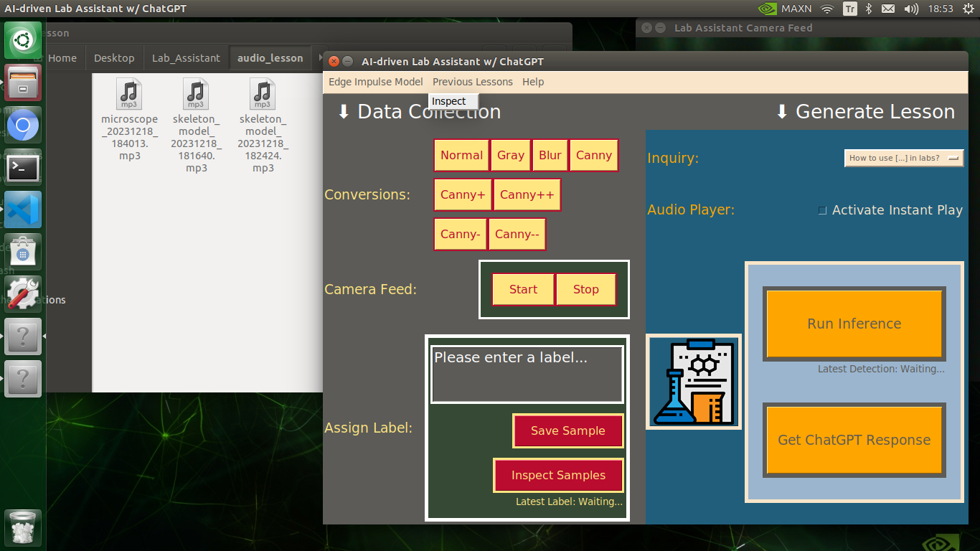
Task: Open Ubuntu Software store dock icon
Action: click(23, 252)
